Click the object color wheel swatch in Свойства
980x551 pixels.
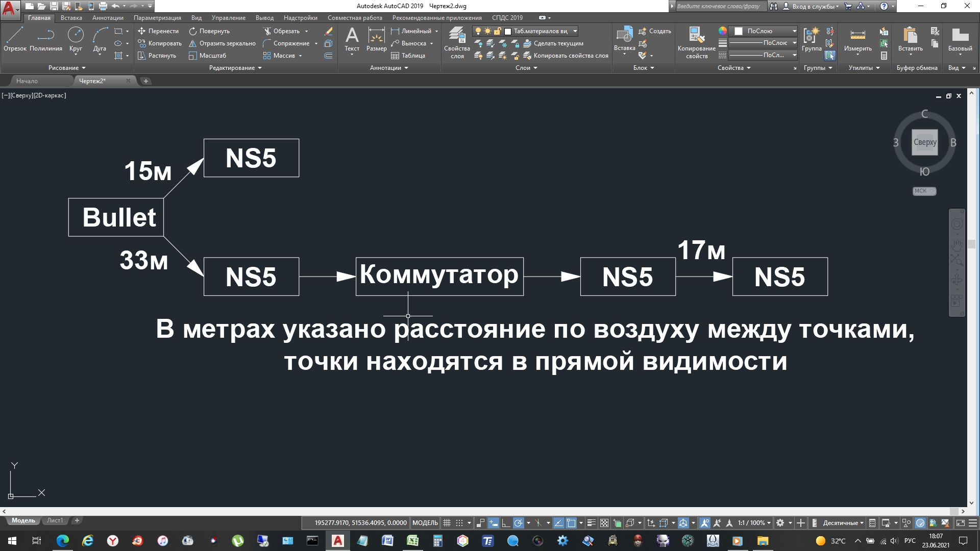point(722,31)
